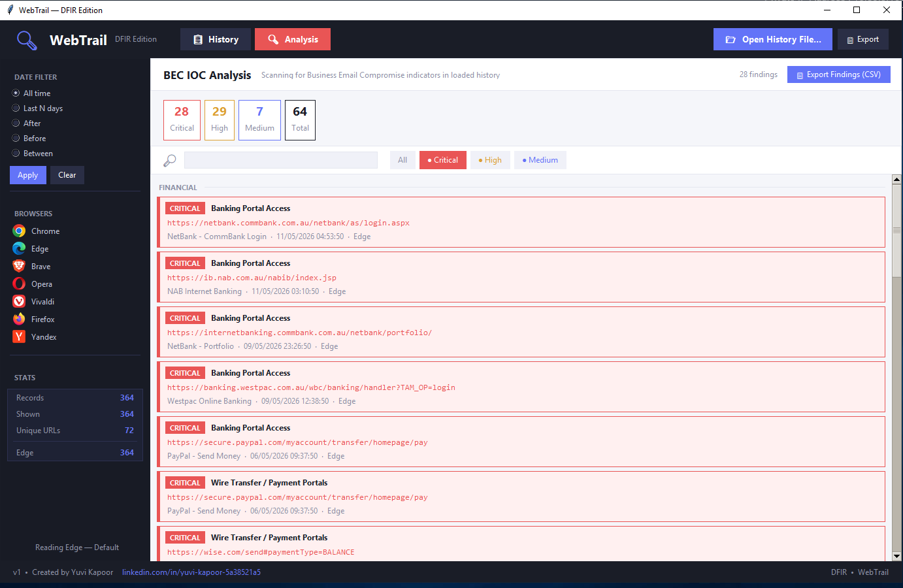This screenshot has width=903, height=588.
Task: Click the top Export button
Action: click(863, 39)
